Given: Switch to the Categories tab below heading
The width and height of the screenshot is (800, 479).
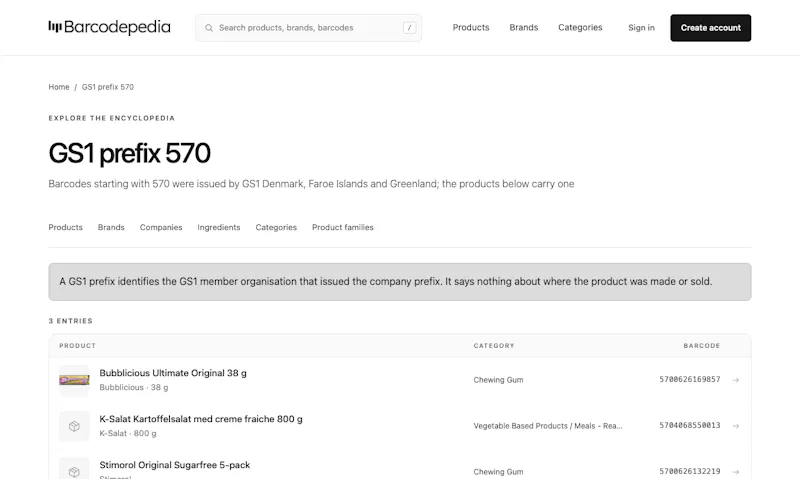Looking at the screenshot, I should (276, 228).
